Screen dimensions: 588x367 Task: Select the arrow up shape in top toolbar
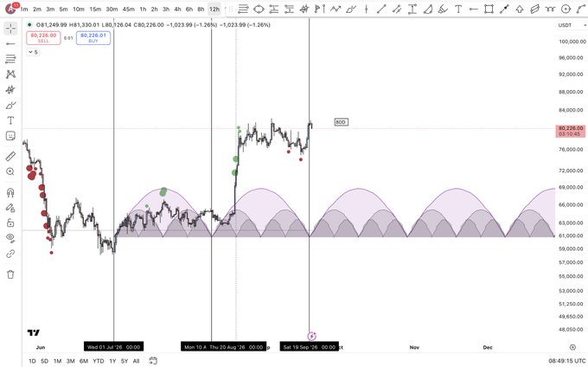[520, 9]
